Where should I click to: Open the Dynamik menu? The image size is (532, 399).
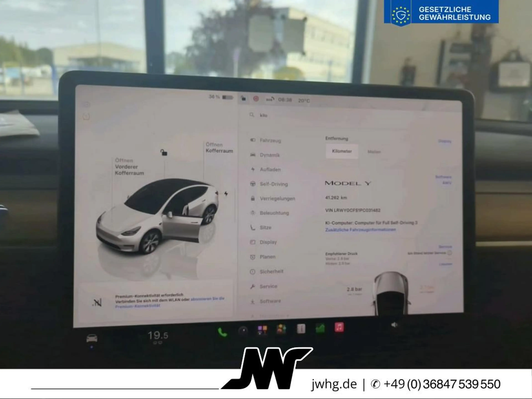[x=265, y=155]
